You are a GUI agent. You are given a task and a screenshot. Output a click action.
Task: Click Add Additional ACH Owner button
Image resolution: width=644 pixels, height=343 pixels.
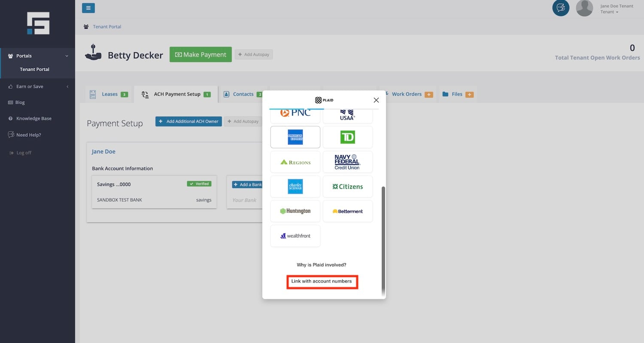tap(188, 121)
